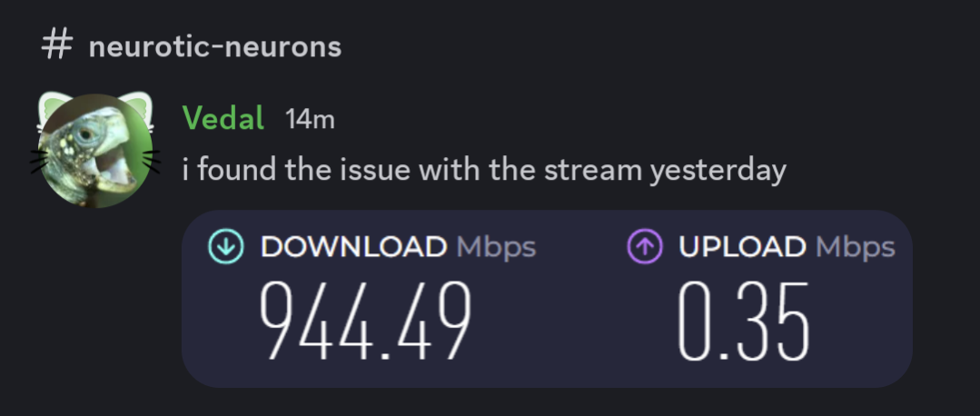Viewport: 980px width, 416px height.
Task: Click the whiskers right of the avatar
Action: click(x=151, y=160)
